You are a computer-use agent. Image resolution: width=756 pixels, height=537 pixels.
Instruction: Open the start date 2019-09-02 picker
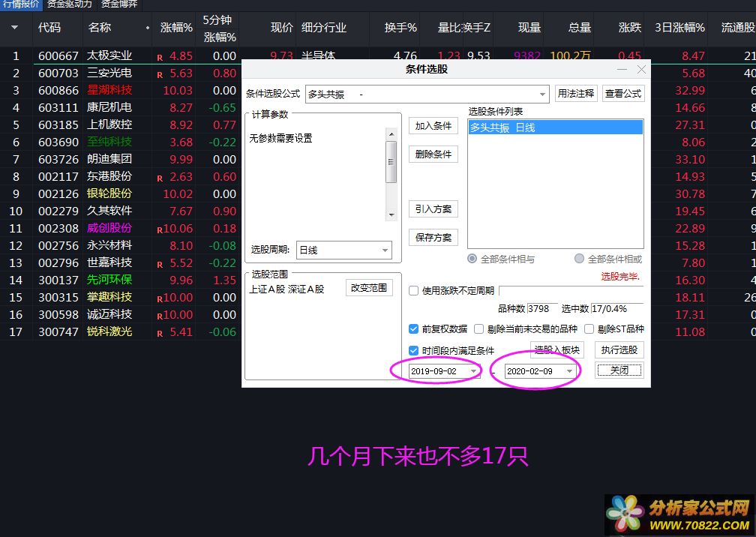click(x=473, y=371)
